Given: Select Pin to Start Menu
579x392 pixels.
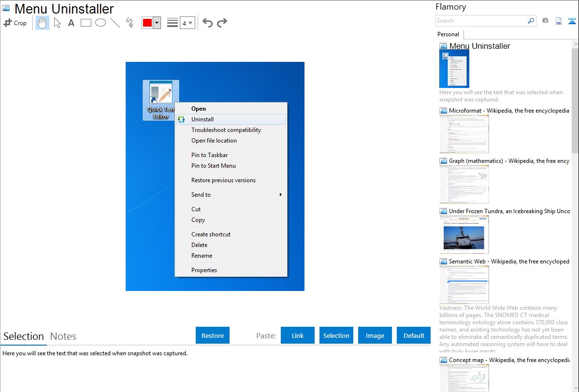Looking at the screenshot, I should (231, 166).
